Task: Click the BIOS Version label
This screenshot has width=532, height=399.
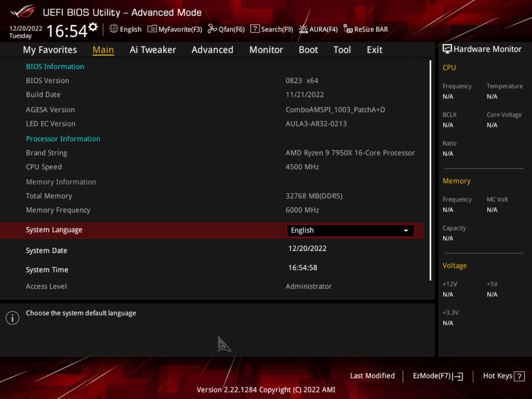Action: pyautogui.click(x=47, y=81)
